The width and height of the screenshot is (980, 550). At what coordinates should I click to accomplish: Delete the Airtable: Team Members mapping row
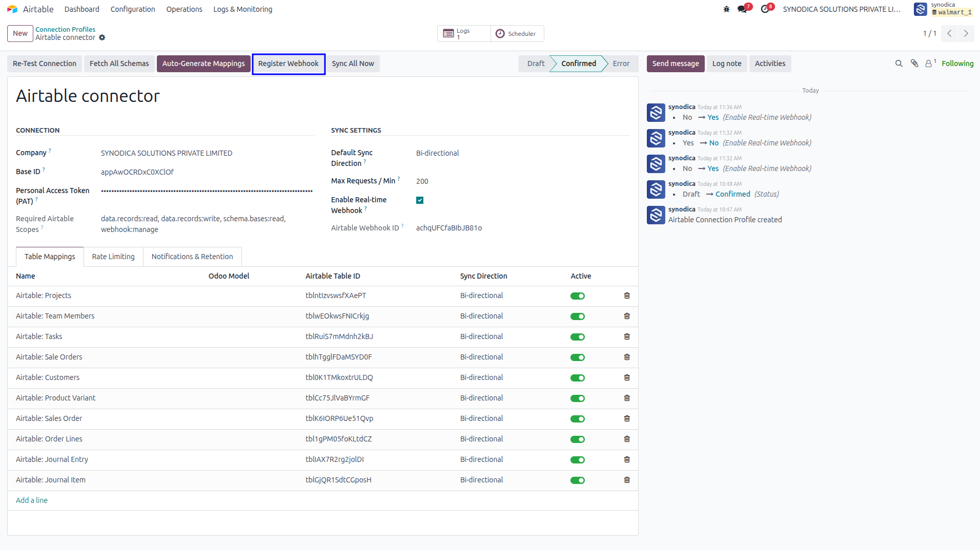point(627,316)
